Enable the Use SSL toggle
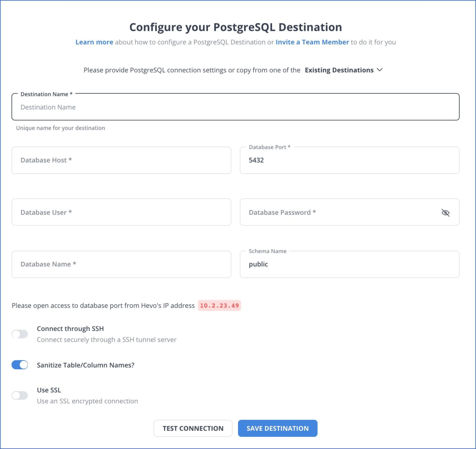 20,395
